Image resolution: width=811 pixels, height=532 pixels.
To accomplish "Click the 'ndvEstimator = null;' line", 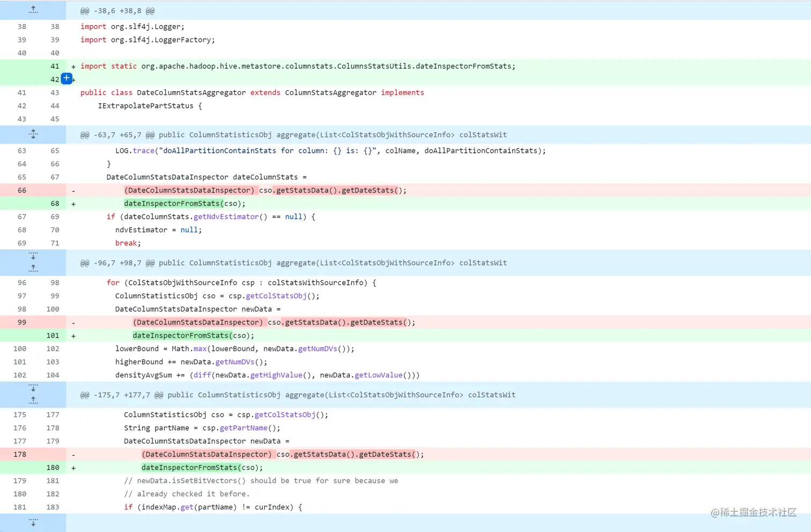I will click(x=158, y=230).
